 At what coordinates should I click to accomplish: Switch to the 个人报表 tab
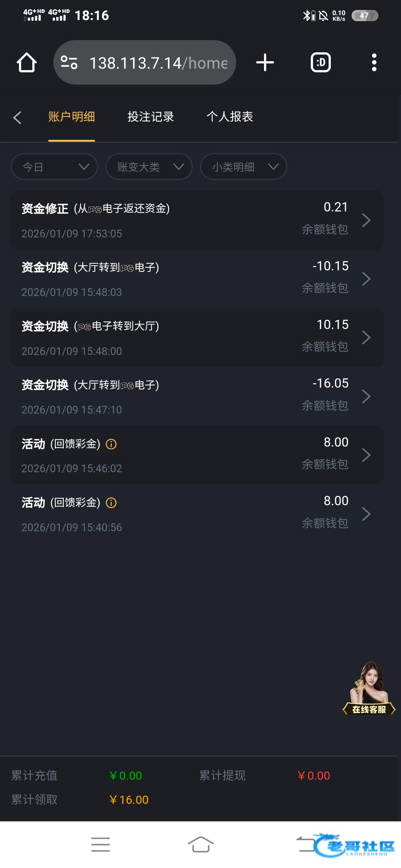coord(230,117)
